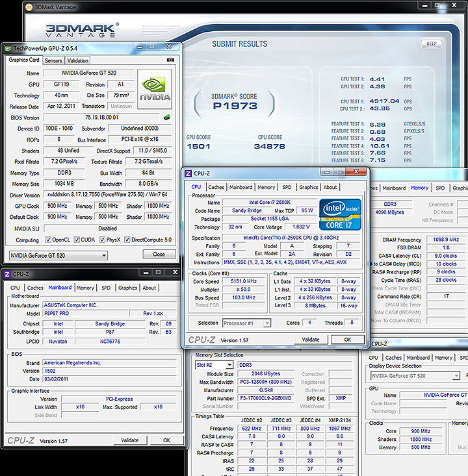Click the Core Speed value 5151.0 MHz
This screenshot has height=476, width=468.
click(244, 281)
